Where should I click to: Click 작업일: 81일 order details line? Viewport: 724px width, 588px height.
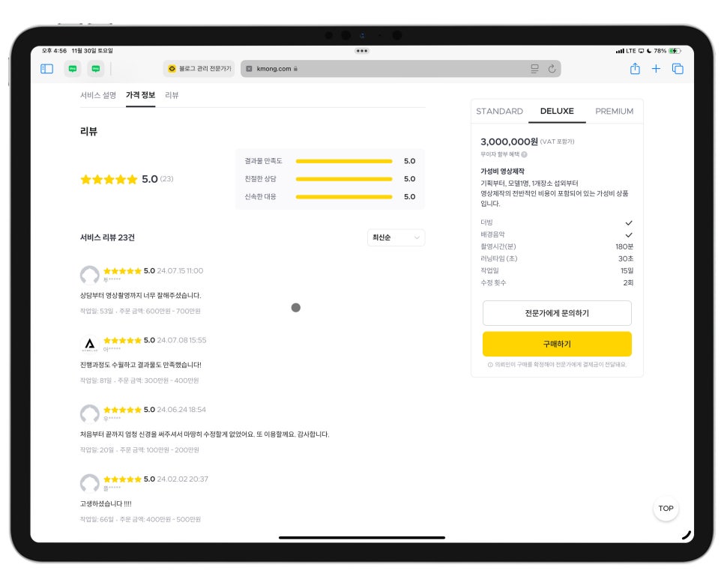(x=139, y=381)
